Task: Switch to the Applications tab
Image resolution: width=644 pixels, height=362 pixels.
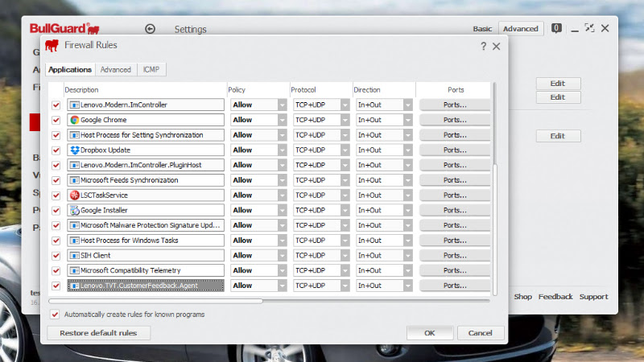Action: (70, 69)
